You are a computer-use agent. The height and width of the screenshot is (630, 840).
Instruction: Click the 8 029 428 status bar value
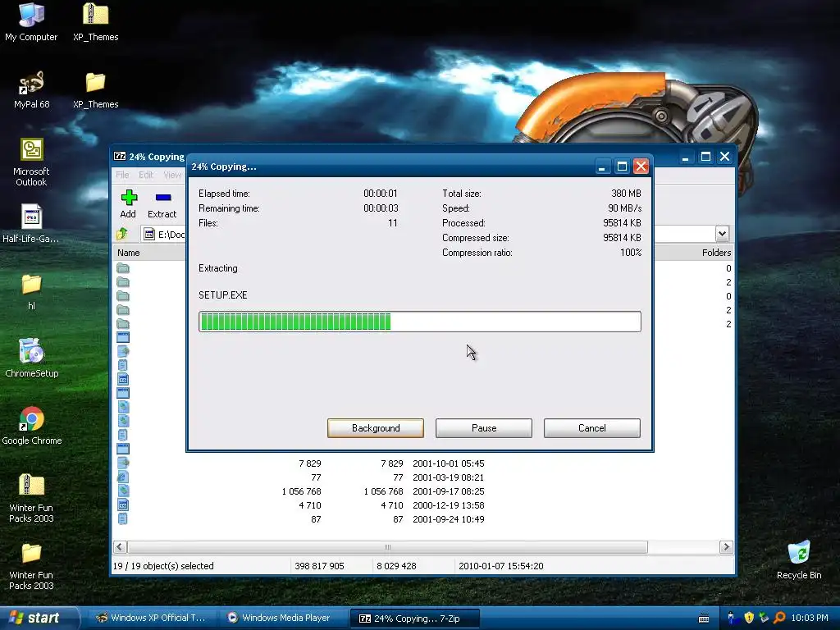396,566
